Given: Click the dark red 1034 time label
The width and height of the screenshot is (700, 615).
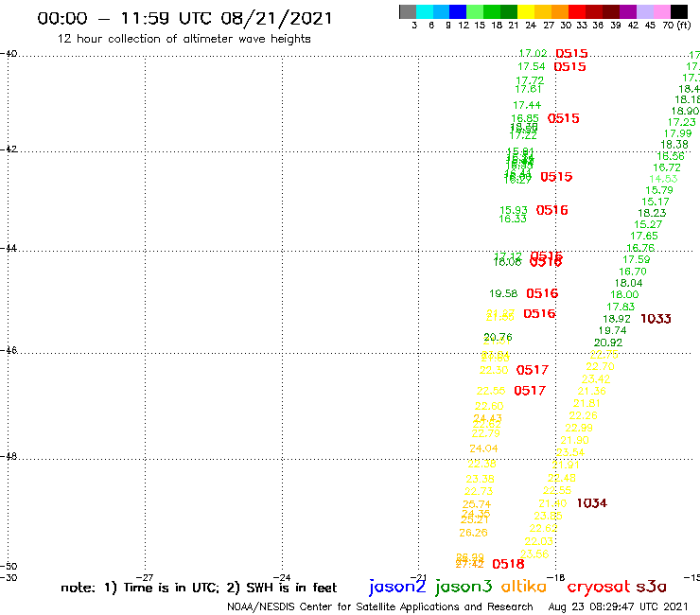Looking at the screenshot, I should coord(592,503).
